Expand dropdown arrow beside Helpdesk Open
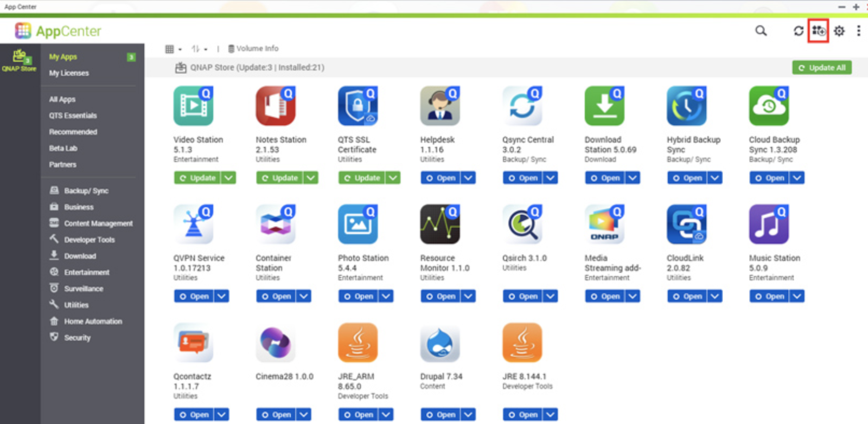 coord(469,178)
